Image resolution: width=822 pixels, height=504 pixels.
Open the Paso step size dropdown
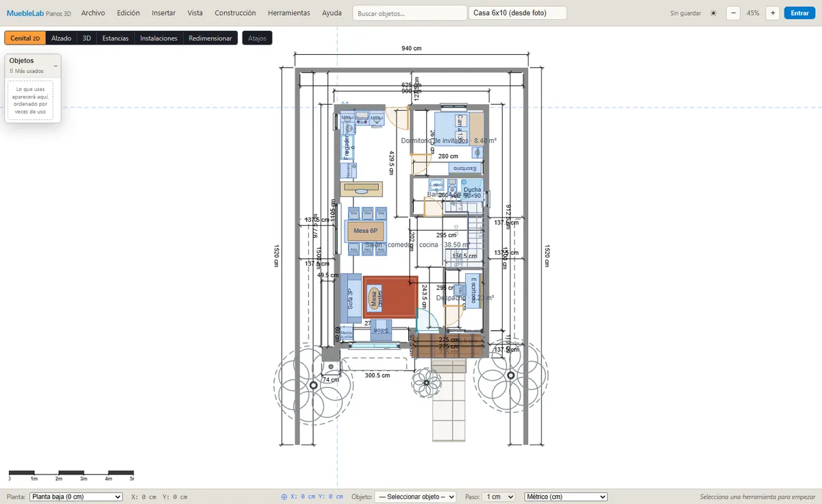(x=499, y=496)
